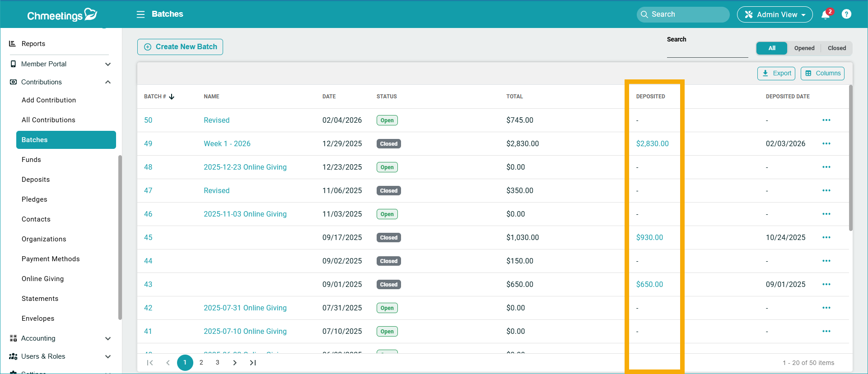Open the notifications bell
The image size is (868, 374).
click(x=826, y=14)
